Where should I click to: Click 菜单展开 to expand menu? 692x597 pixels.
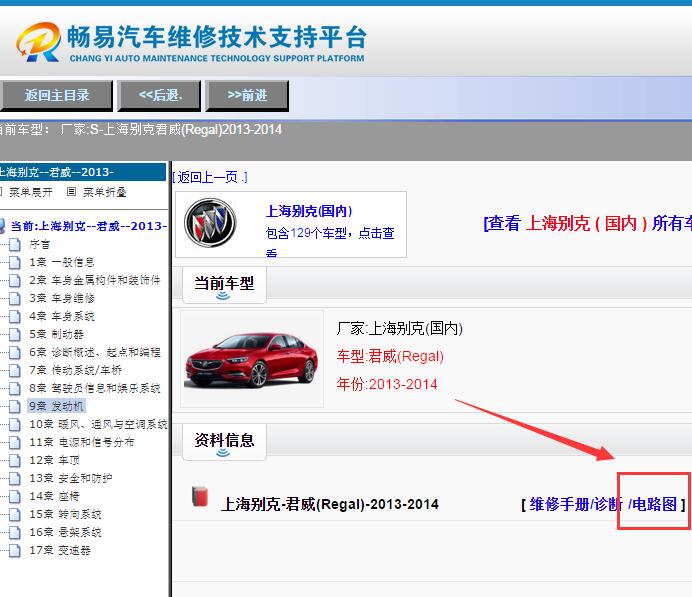[31, 192]
